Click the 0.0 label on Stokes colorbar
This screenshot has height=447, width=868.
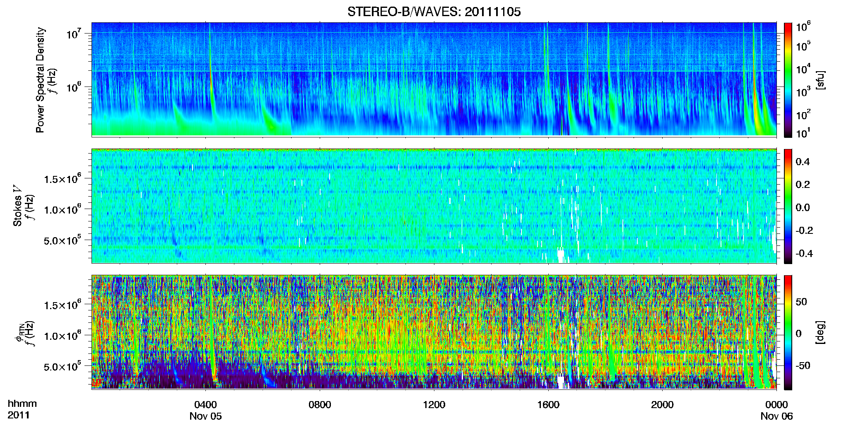803,207
